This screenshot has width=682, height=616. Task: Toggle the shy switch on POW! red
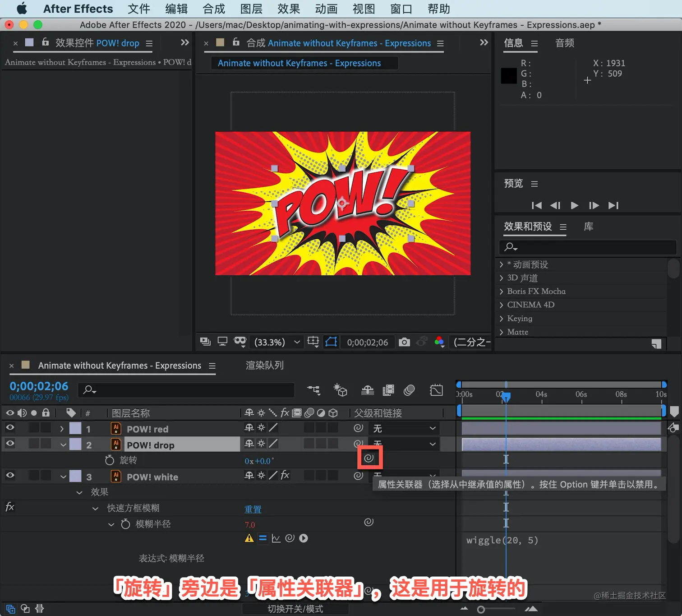click(x=249, y=427)
